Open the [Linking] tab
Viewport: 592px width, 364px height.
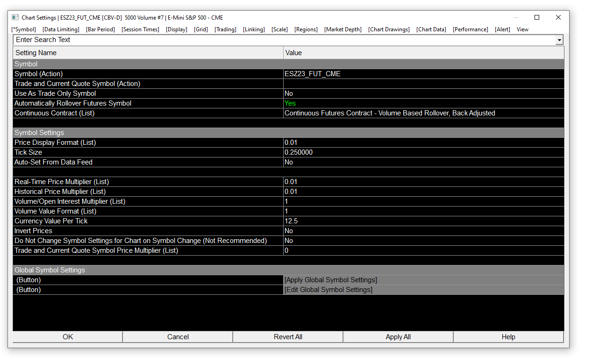(x=254, y=29)
